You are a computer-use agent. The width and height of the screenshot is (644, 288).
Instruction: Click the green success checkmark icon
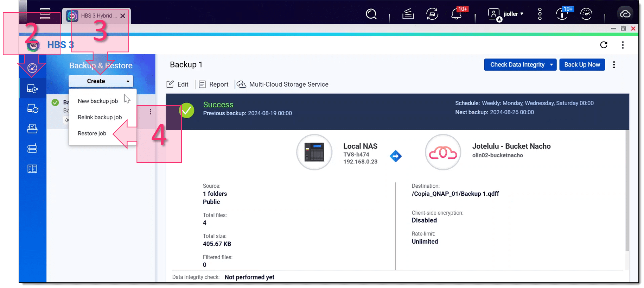186,111
